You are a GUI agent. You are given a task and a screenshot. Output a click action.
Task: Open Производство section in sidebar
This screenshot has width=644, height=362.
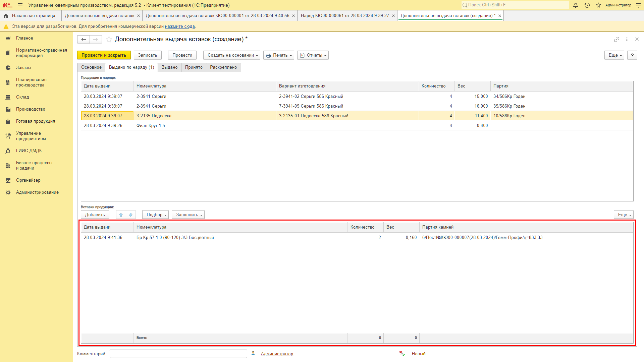pyautogui.click(x=31, y=109)
